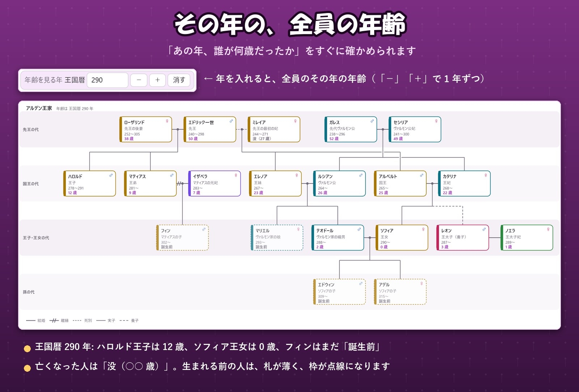
Task: Click the year input field showing 290
Action: pos(107,80)
